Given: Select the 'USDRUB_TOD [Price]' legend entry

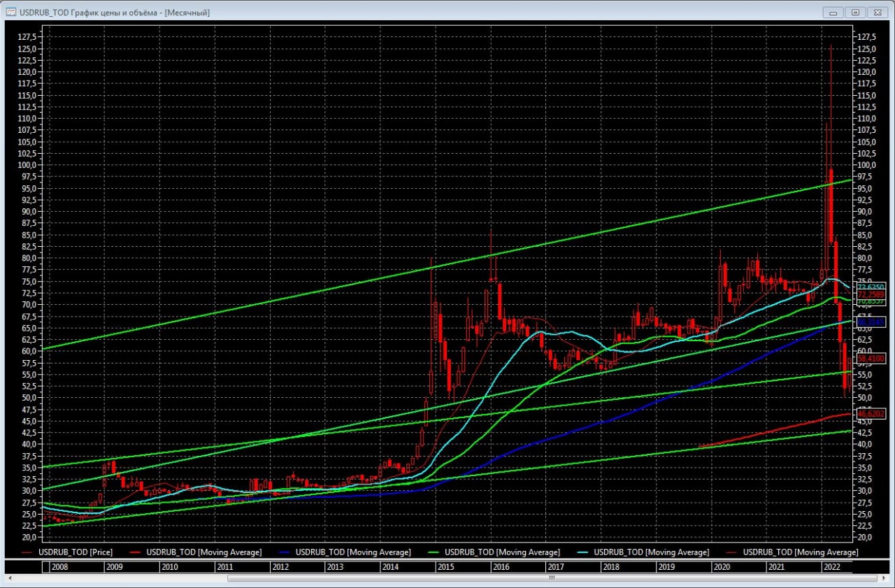Looking at the screenshot, I should coord(68,552).
